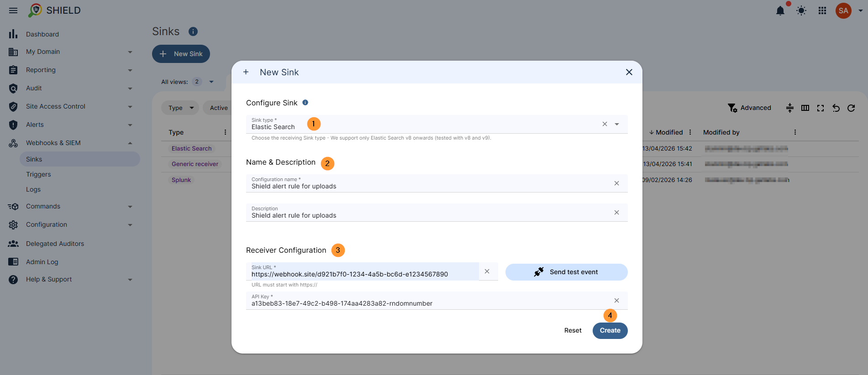
Task: Open the Admin Log page
Action: (42, 262)
